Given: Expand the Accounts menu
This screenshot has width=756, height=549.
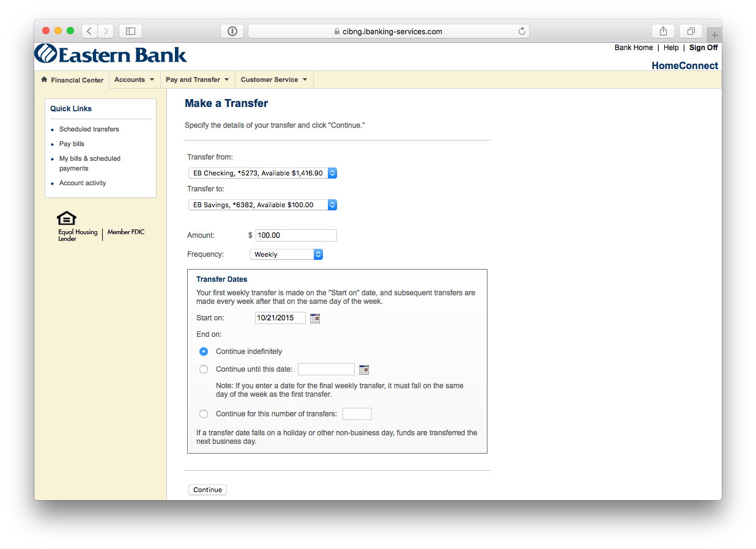Looking at the screenshot, I should 135,79.
